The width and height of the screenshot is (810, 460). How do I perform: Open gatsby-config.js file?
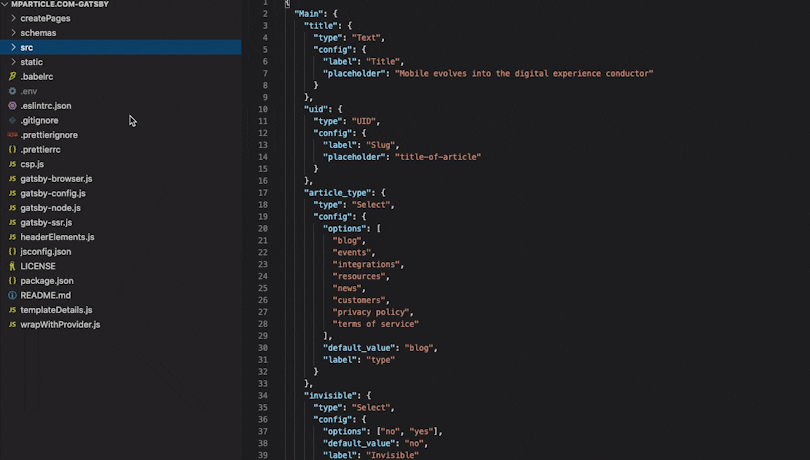tap(53, 193)
